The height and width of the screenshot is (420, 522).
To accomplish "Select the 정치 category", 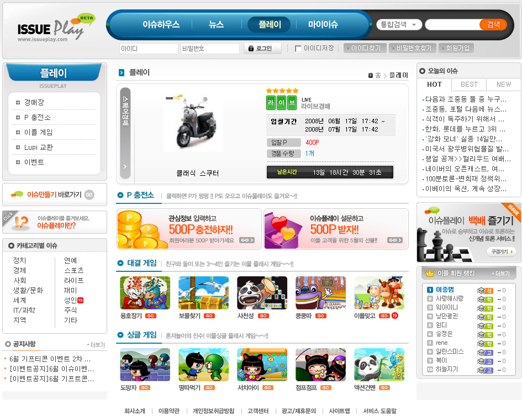I will [19, 260].
